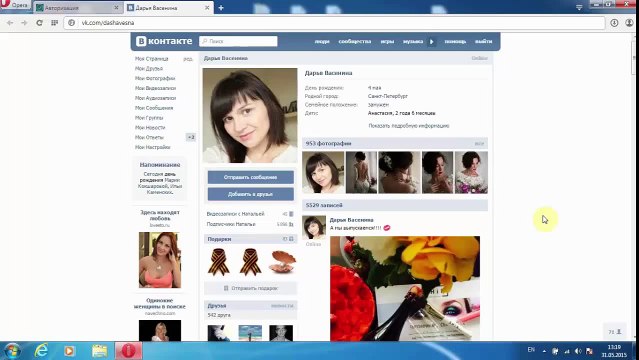Click the address bar with vk.com/dashavesna
Viewport: 639px width, 360px height.
pyautogui.click(x=334, y=23)
